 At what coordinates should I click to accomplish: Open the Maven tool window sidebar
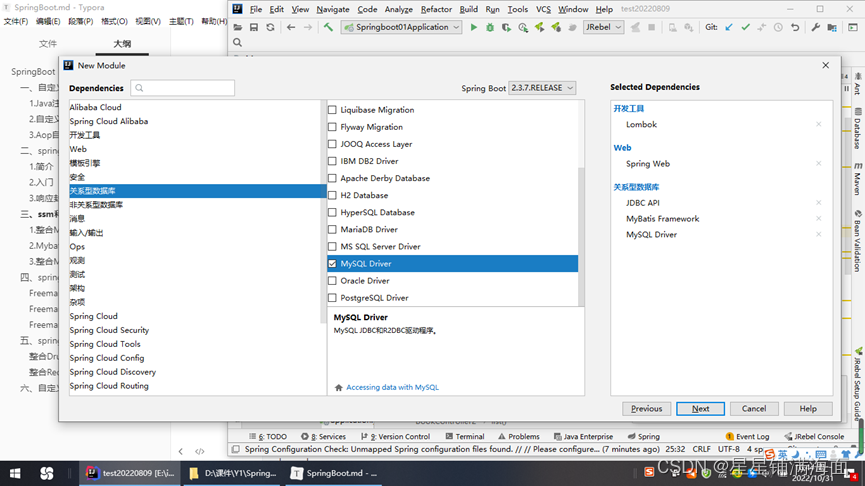tap(857, 178)
